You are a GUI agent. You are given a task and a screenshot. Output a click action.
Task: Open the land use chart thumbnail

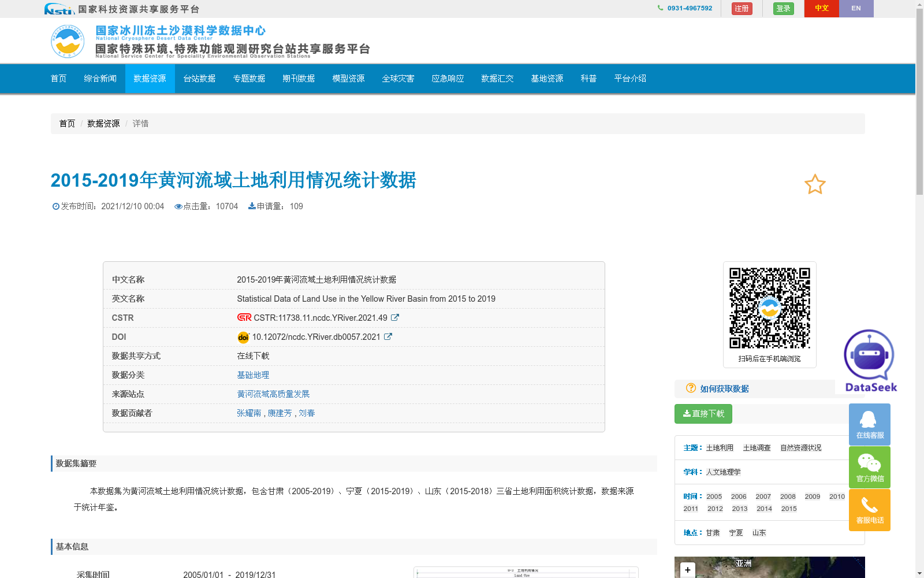tap(526, 572)
